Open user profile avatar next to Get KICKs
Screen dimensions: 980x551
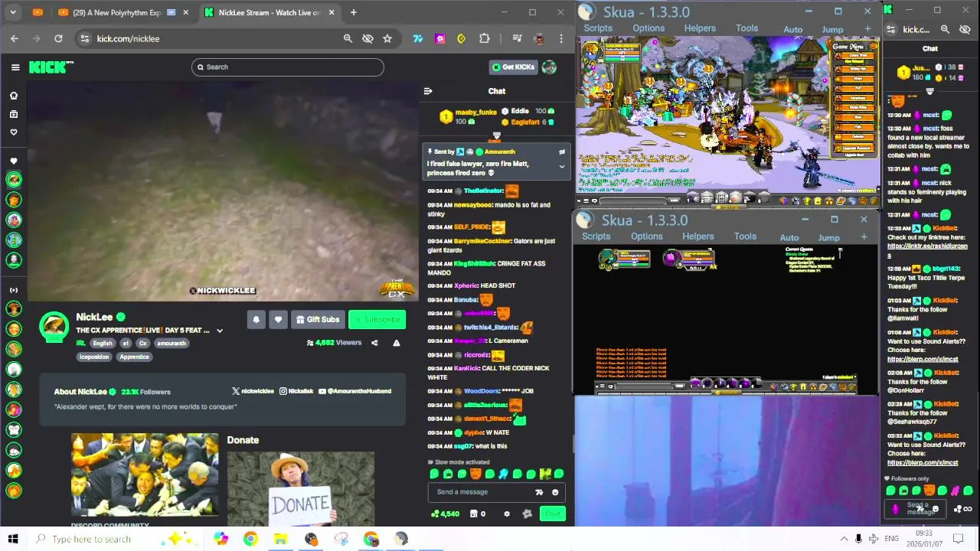click(549, 67)
